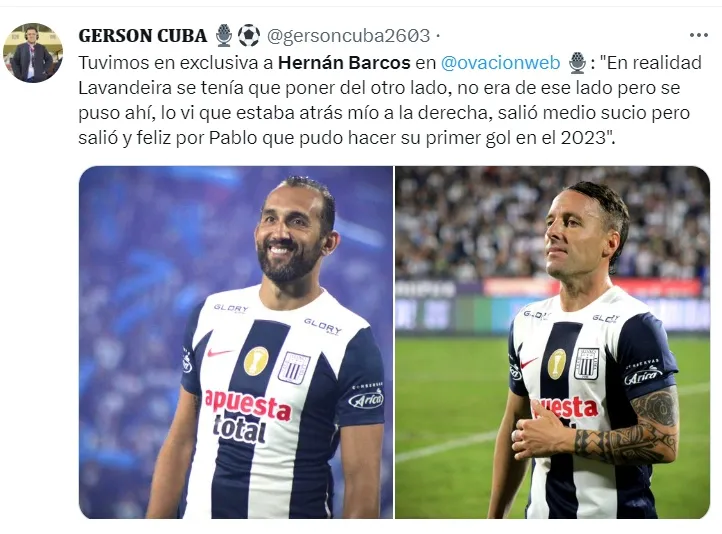Open the left photo of smiling bearded player
This screenshot has width=722, height=534.
click(x=236, y=342)
